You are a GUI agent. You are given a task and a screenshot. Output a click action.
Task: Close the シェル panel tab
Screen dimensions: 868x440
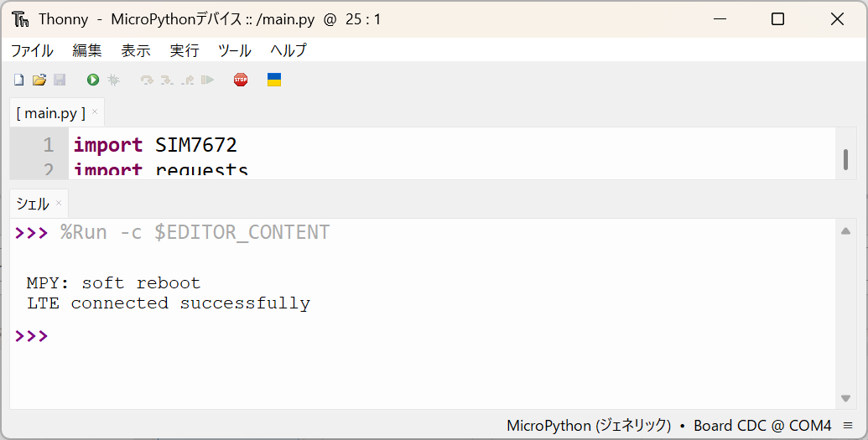[59, 203]
